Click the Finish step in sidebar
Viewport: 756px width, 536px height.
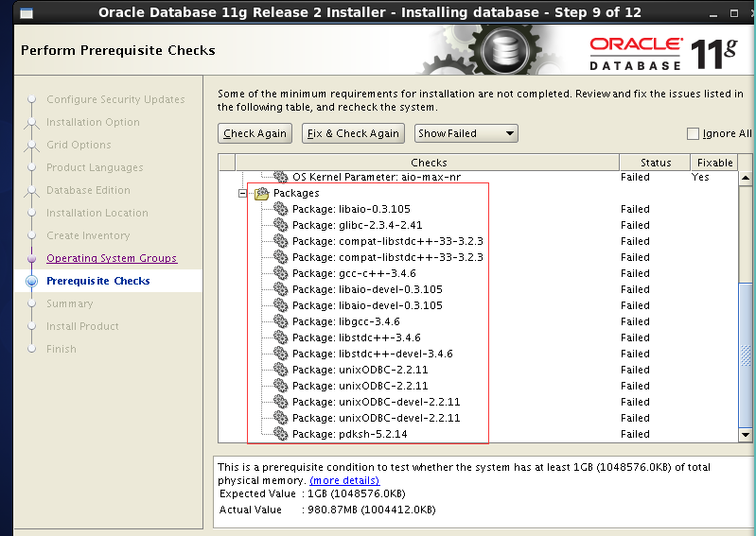coord(62,349)
